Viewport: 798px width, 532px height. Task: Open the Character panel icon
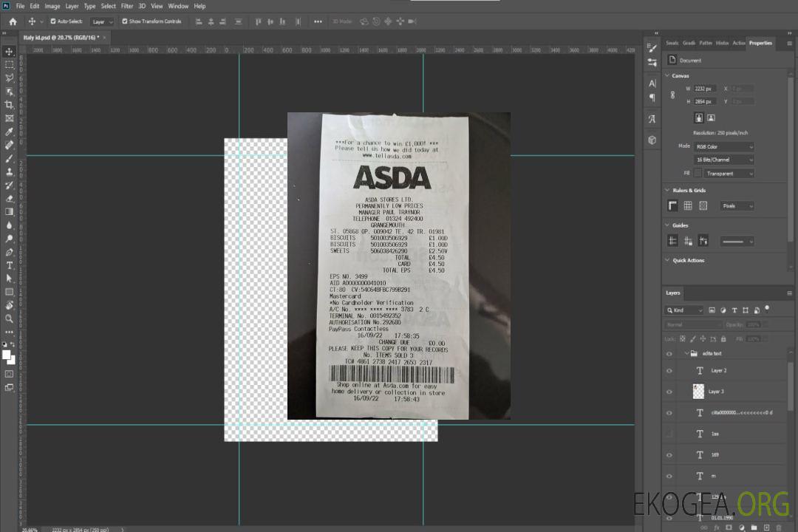[652, 83]
